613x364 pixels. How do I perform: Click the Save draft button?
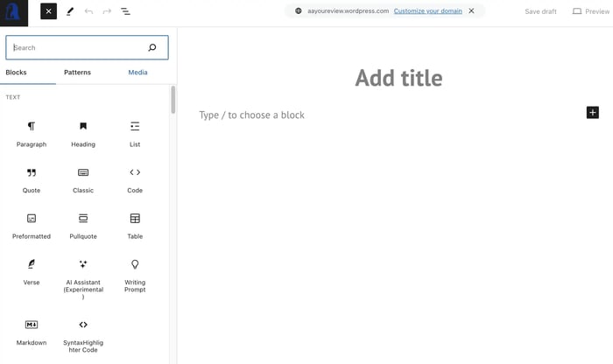540,11
